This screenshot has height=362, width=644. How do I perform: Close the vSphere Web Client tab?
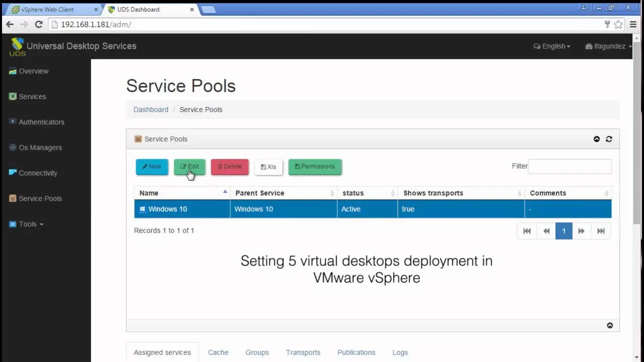pyautogui.click(x=96, y=10)
